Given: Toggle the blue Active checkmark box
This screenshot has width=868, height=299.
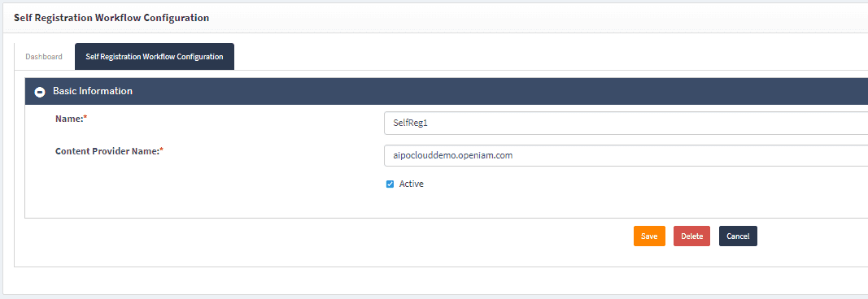Looking at the screenshot, I should pos(390,184).
